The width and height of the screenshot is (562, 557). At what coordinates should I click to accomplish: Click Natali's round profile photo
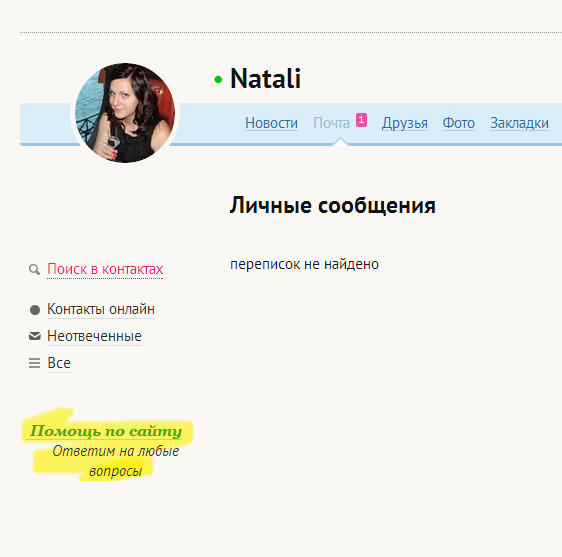[x=125, y=113]
